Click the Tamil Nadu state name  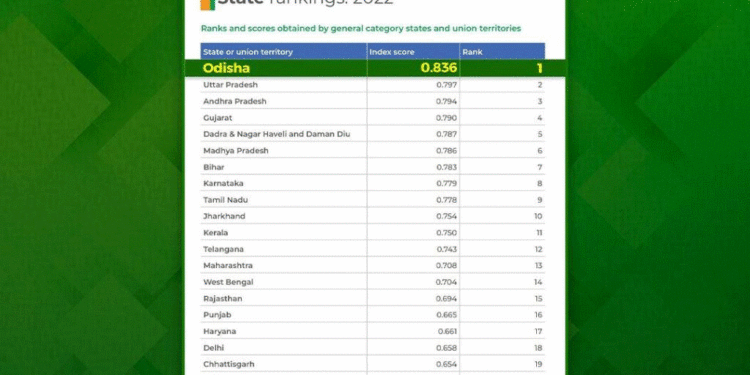point(226,199)
